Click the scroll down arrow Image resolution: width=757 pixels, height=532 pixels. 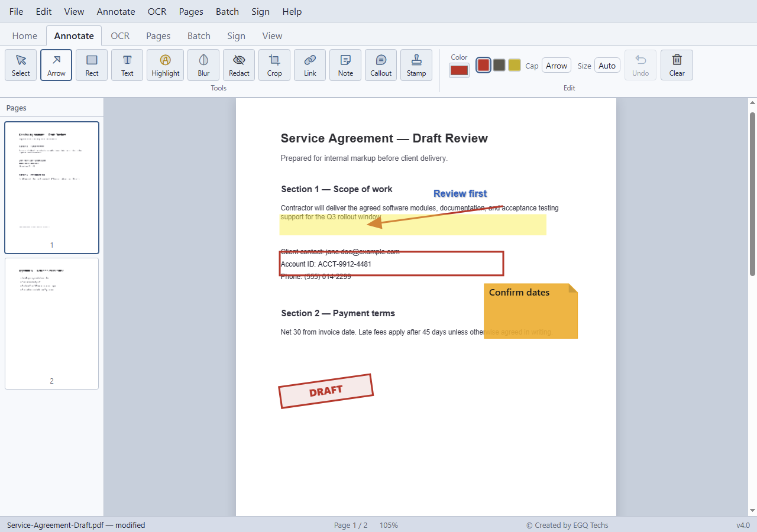pos(752,511)
